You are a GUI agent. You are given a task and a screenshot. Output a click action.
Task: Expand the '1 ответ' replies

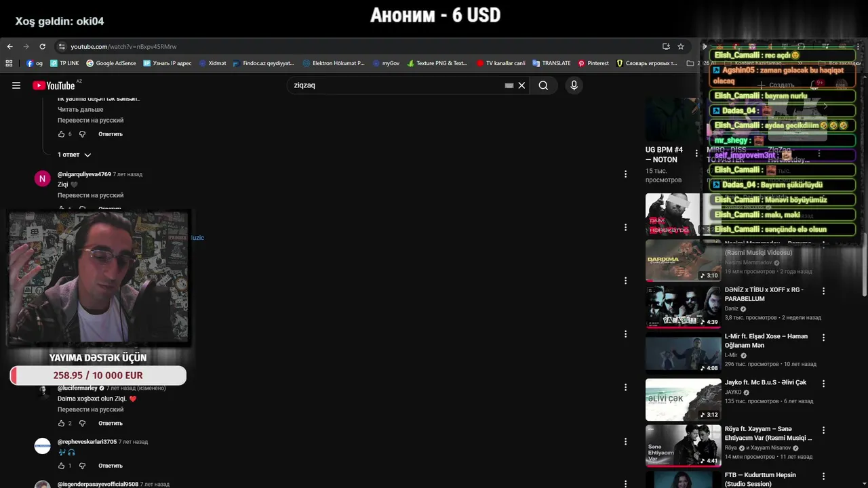click(x=74, y=155)
